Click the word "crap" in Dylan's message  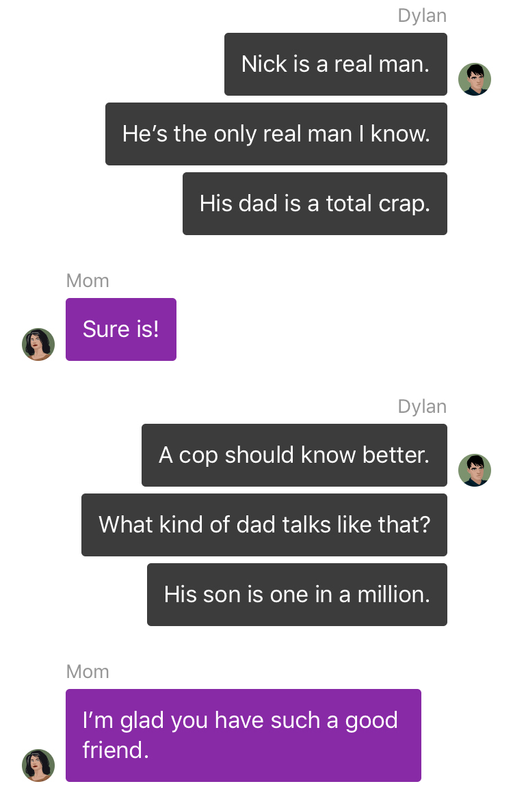coord(402,204)
